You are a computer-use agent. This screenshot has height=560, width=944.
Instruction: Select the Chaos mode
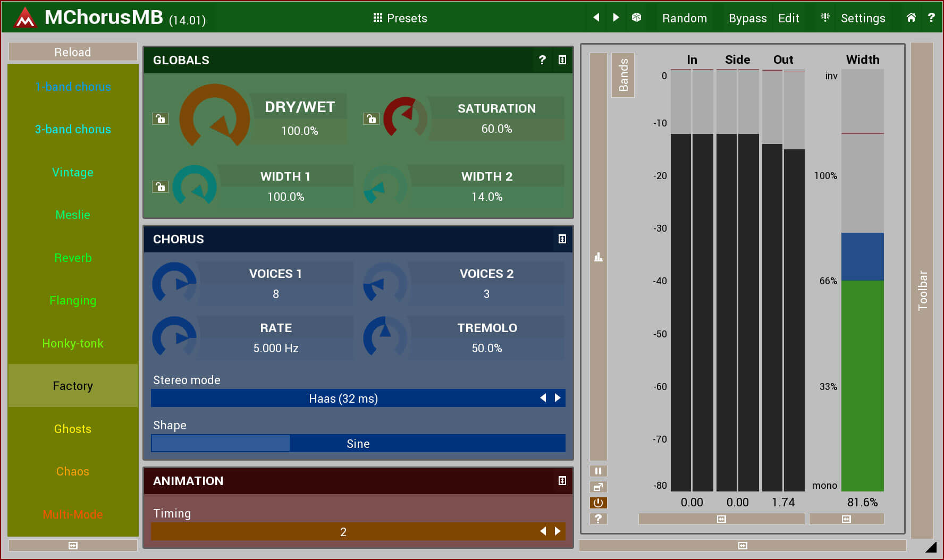[73, 471]
